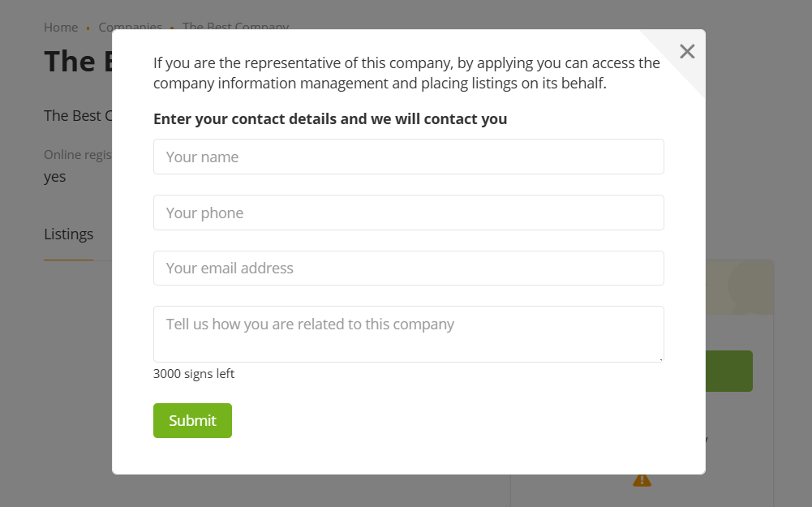Select the Your email address field
This screenshot has width=812, height=507.
(x=408, y=268)
